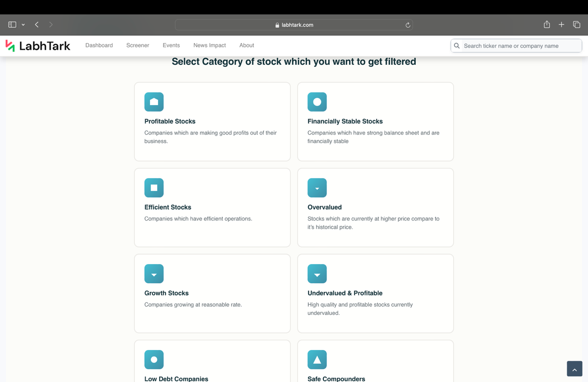Reload the labhtark.com page

[408, 25]
